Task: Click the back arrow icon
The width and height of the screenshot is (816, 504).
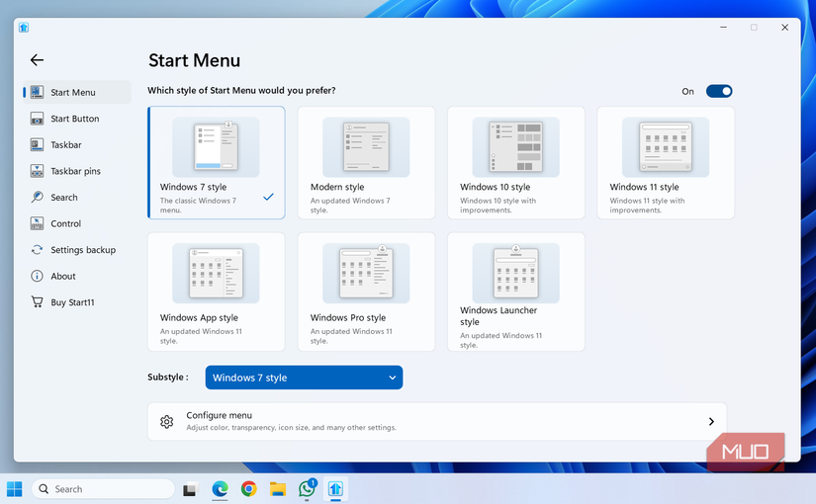Action: click(37, 60)
